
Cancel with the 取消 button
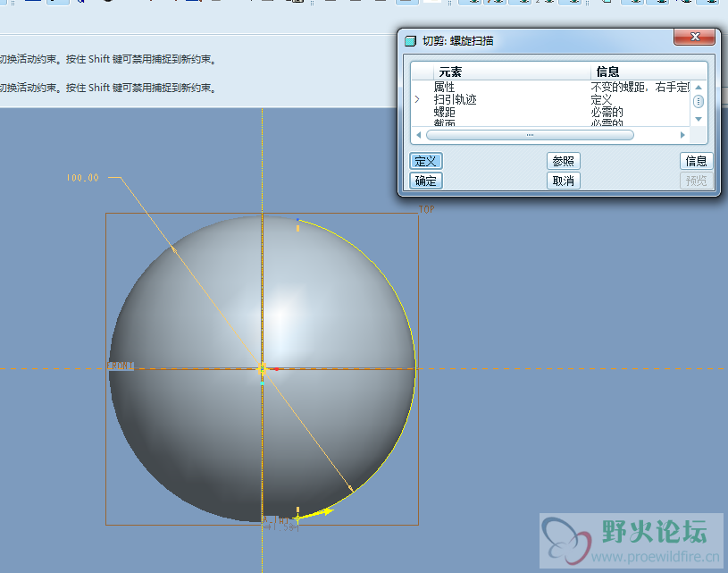point(563,181)
